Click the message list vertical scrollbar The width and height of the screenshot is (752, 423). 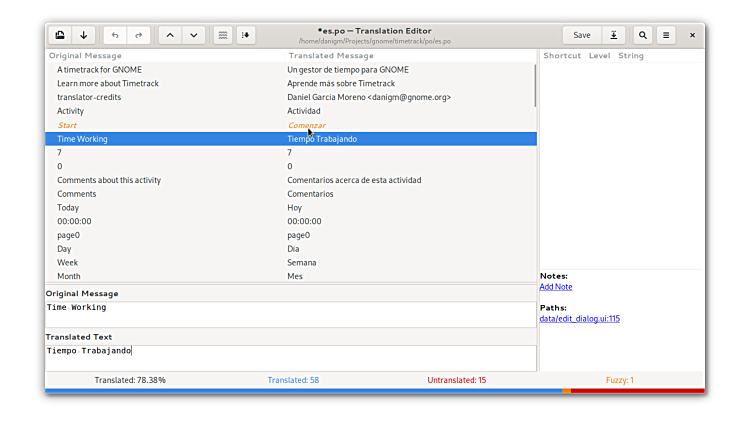point(534,87)
